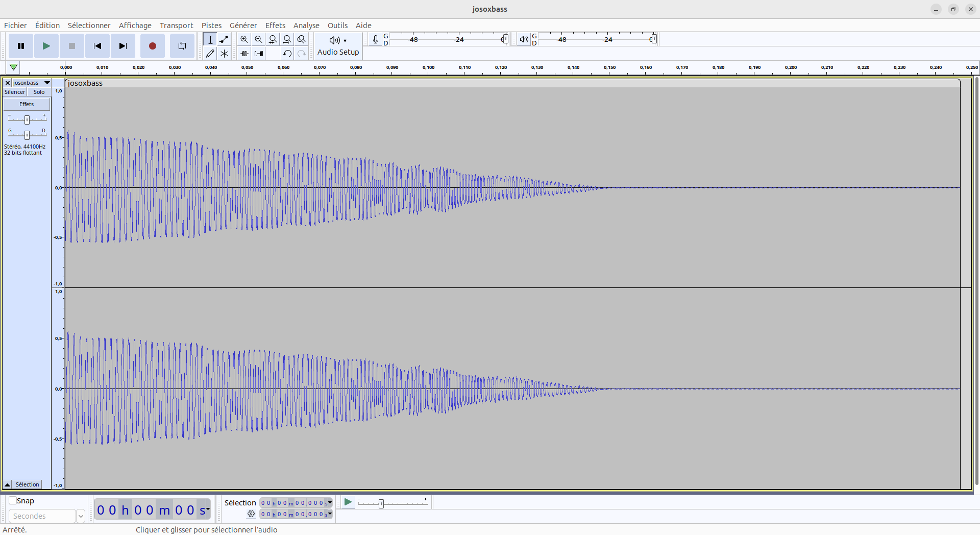Click the microphone record meter icon
The image size is (980, 535).
pyautogui.click(x=375, y=39)
